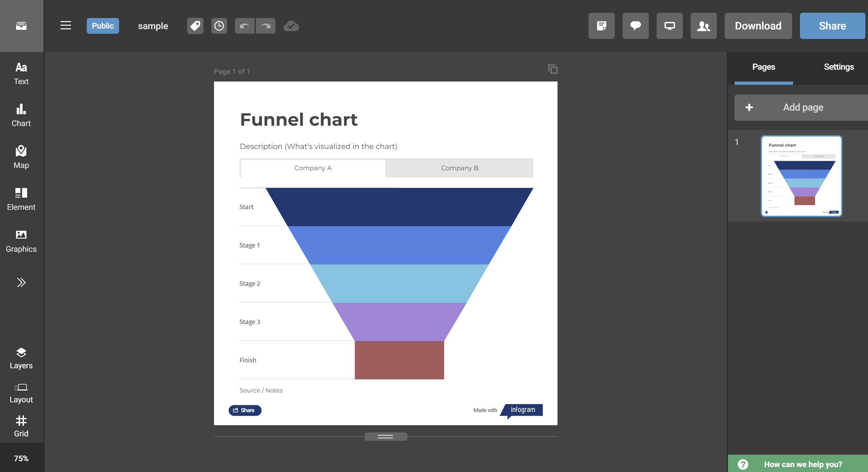Open 'How can we help you?' widget
Screen dimensions: 868x472
click(x=798, y=464)
